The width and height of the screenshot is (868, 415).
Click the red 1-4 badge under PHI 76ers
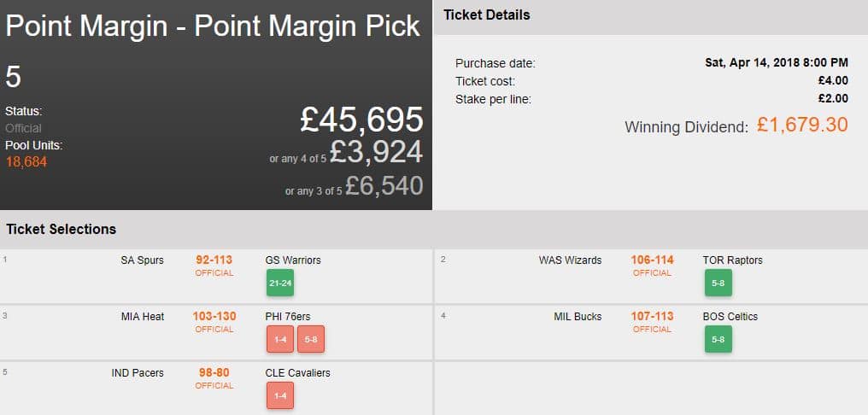click(x=280, y=339)
